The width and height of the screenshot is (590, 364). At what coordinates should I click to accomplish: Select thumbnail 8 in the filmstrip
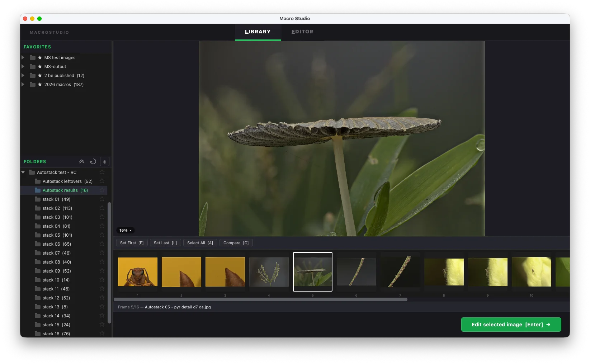pyautogui.click(x=444, y=272)
